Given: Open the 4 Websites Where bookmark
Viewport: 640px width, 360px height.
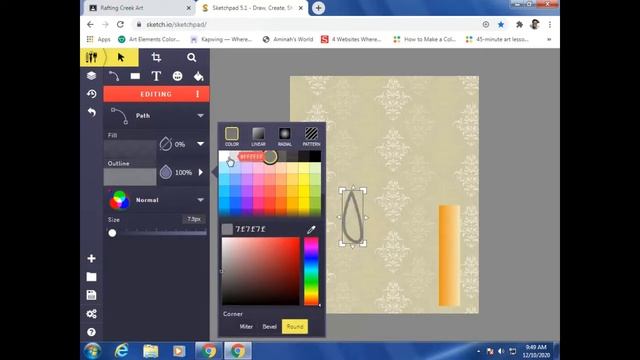Looking at the screenshot, I should (x=351, y=39).
